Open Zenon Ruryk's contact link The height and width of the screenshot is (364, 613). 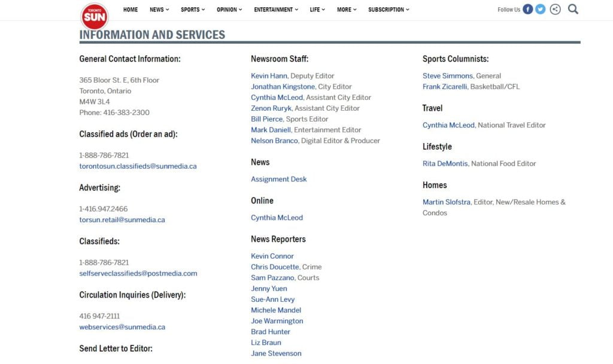click(x=271, y=108)
